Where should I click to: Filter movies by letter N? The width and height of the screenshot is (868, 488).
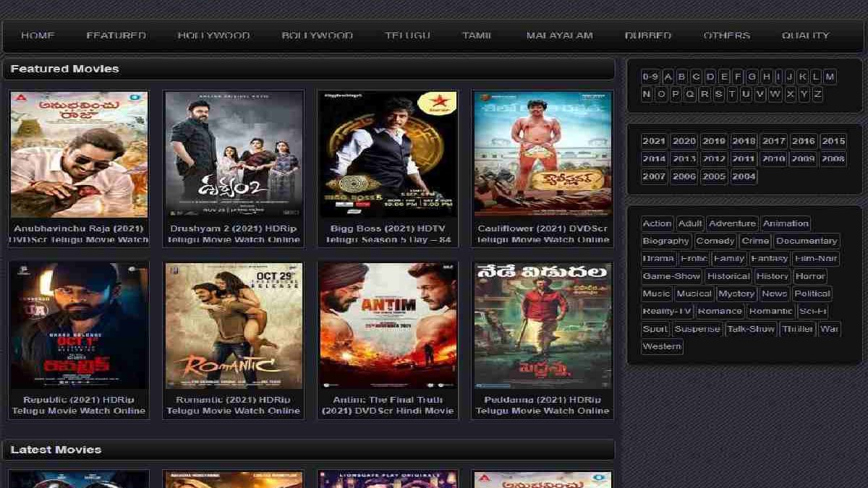click(x=647, y=94)
